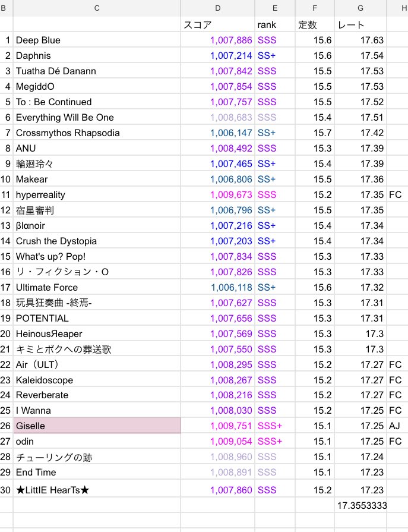Click the average 17.3553333 cell

click(360, 505)
